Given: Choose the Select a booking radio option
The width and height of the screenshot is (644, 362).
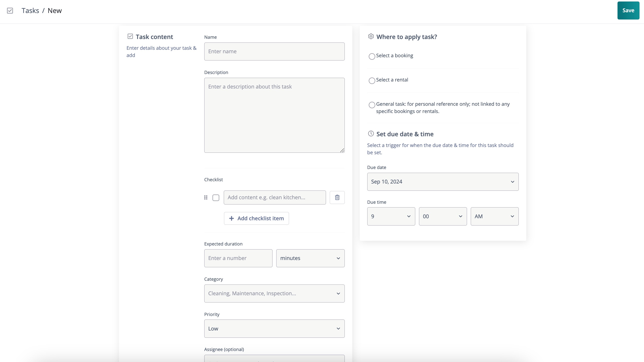Looking at the screenshot, I should click(372, 56).
